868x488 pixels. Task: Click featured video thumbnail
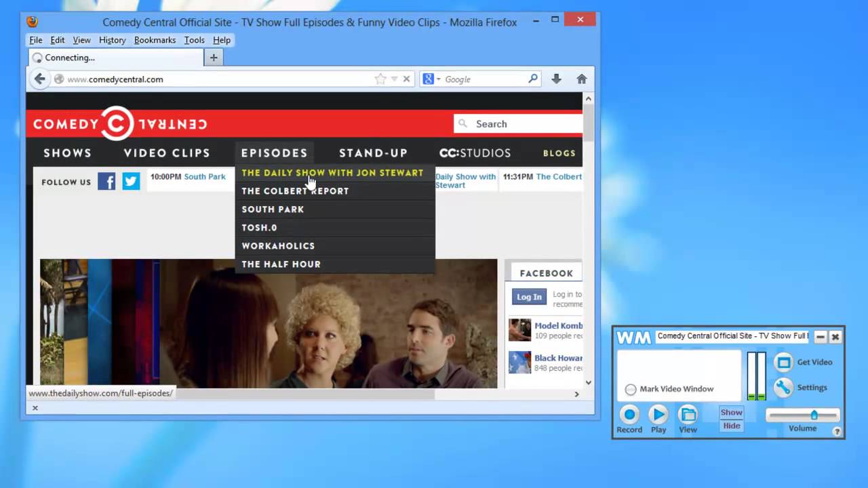pos(269,323)
